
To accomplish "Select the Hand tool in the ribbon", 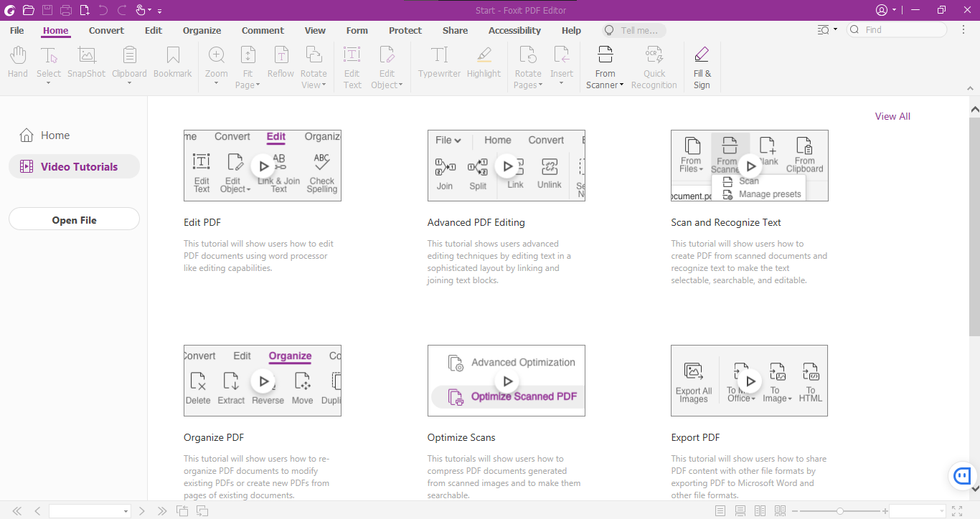I will coord(18,62).
